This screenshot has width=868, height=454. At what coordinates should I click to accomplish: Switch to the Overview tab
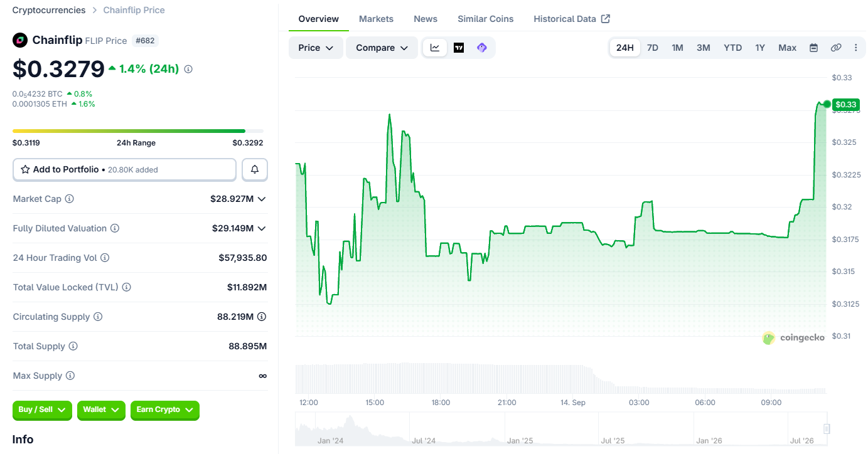click(x=319, y=19)
